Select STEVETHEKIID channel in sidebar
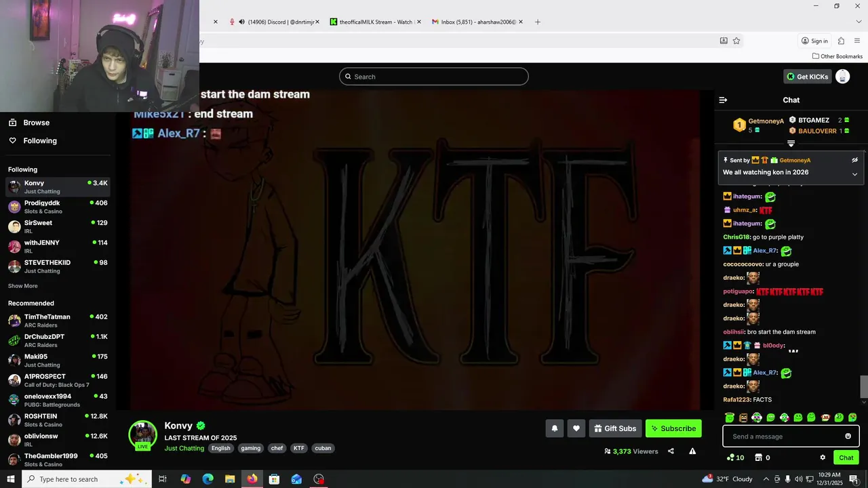Viewport: 868px width, 488px height. pyautogui.click(x=58, y=266)
